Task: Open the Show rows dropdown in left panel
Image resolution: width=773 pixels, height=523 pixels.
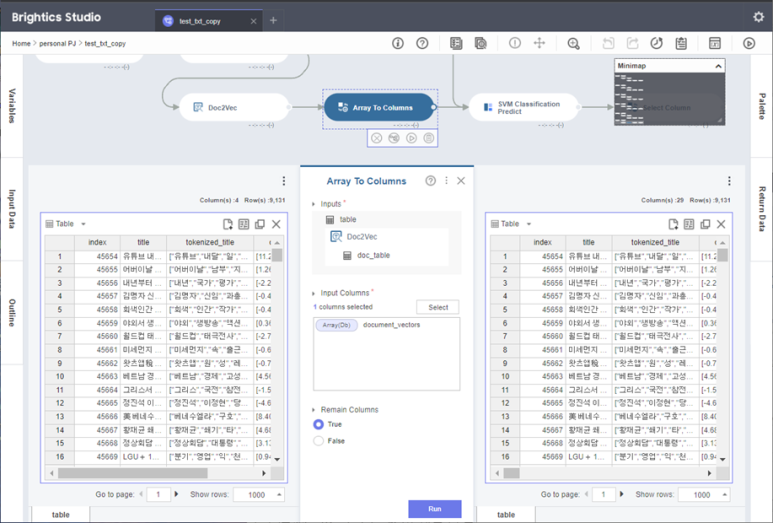Action: pos(259,494)
